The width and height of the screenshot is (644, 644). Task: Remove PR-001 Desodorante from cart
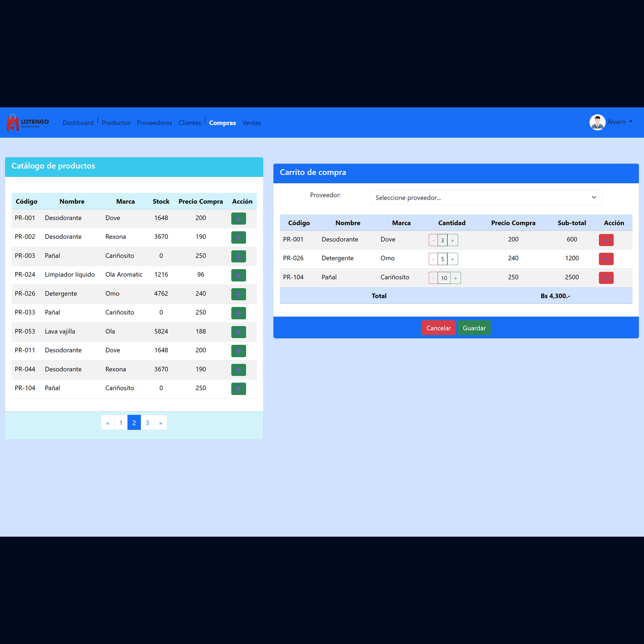pyautogui.click(x=606, y=240)
